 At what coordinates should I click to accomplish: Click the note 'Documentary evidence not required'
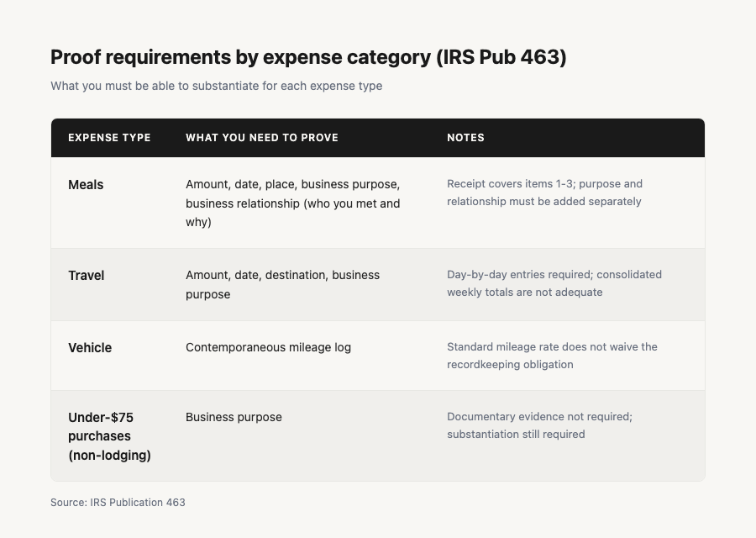pyautogui.click(x=539, y=425)
